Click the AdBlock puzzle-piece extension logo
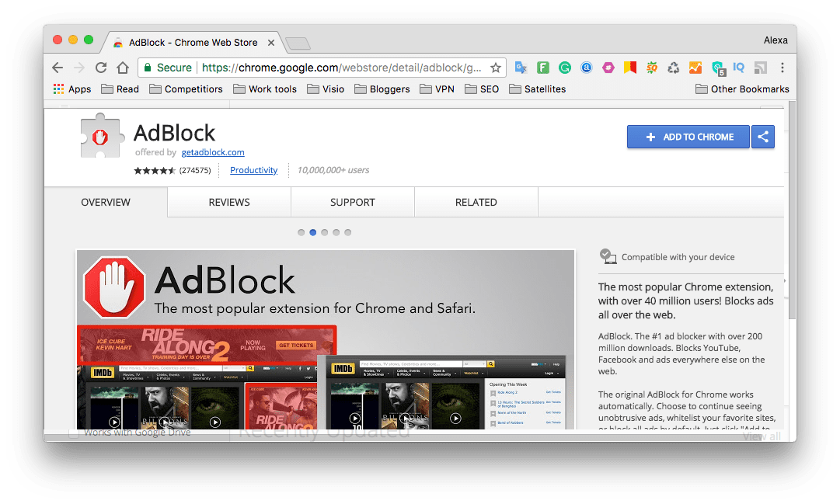 click(101, 135)
